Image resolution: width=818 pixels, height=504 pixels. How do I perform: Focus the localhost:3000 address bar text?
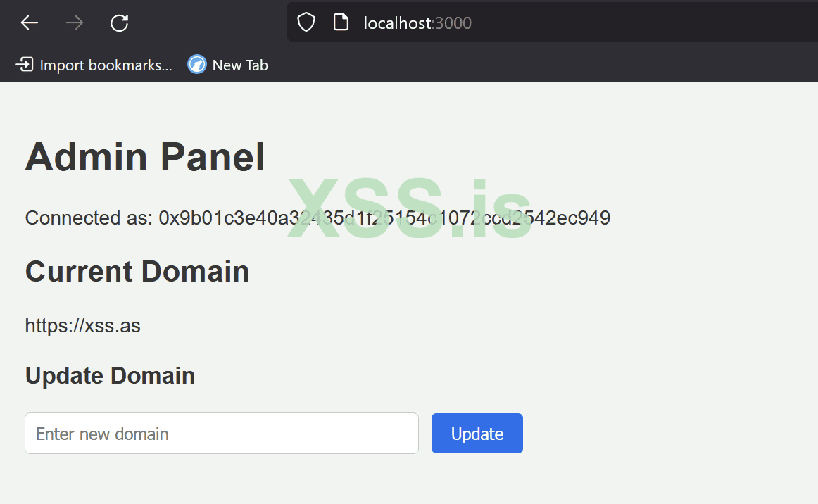tap(417, 23)
